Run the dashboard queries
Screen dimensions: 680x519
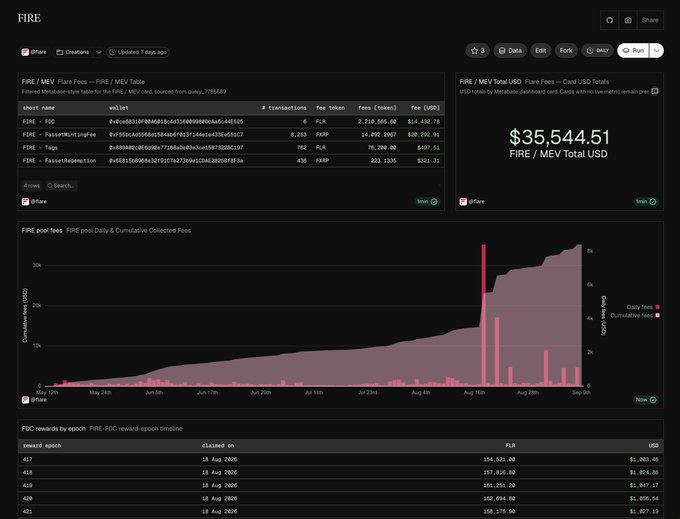pos(633,51)
